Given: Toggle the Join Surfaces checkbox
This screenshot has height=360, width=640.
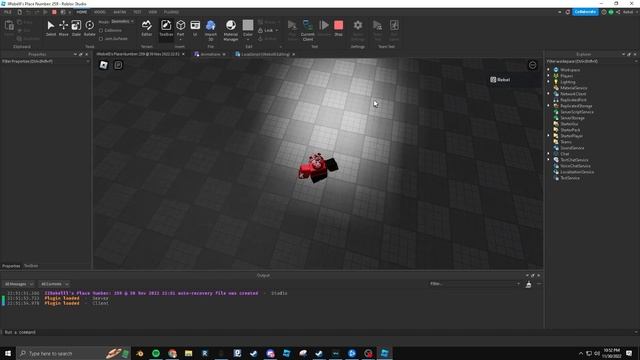Looking at the screenshot, I should pyautogui.click(x=101, y=39).
